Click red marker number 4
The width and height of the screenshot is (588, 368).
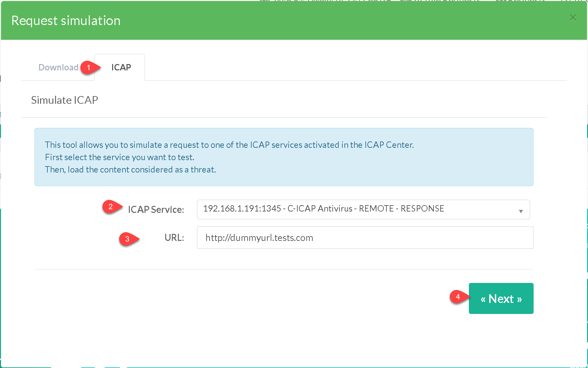pos(458,297)
